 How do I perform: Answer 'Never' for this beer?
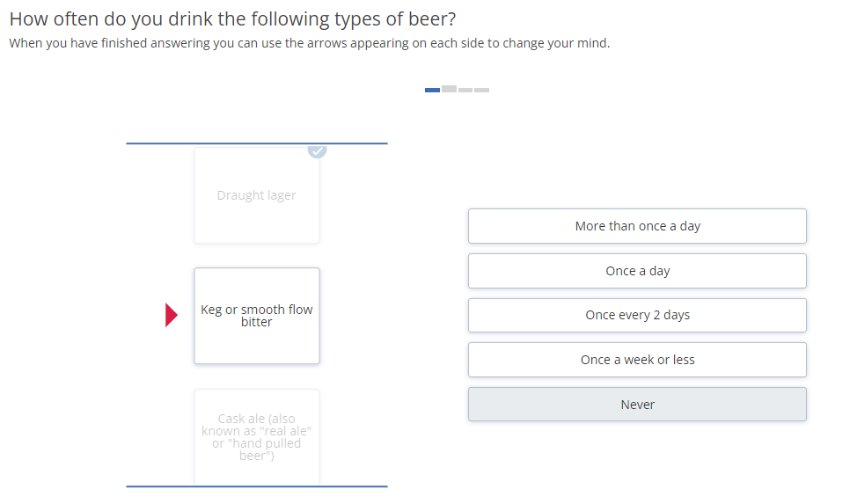637,405
